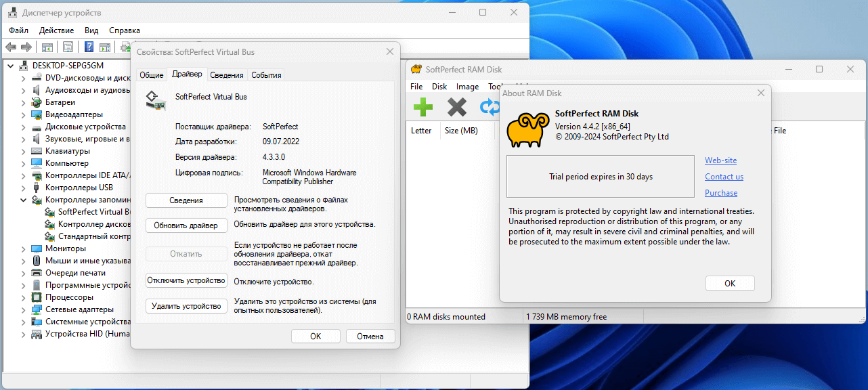The width and height of the screenshot is (868, 390).
Task: Click the Мониторы monitor icon
Action: [37, 248]
